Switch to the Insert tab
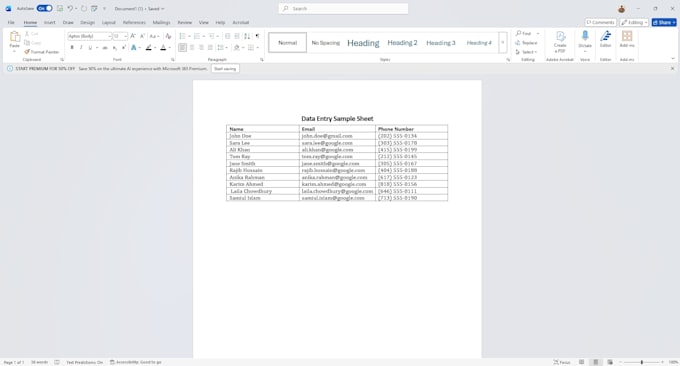680x366 pixels. (x=49, y=22)
